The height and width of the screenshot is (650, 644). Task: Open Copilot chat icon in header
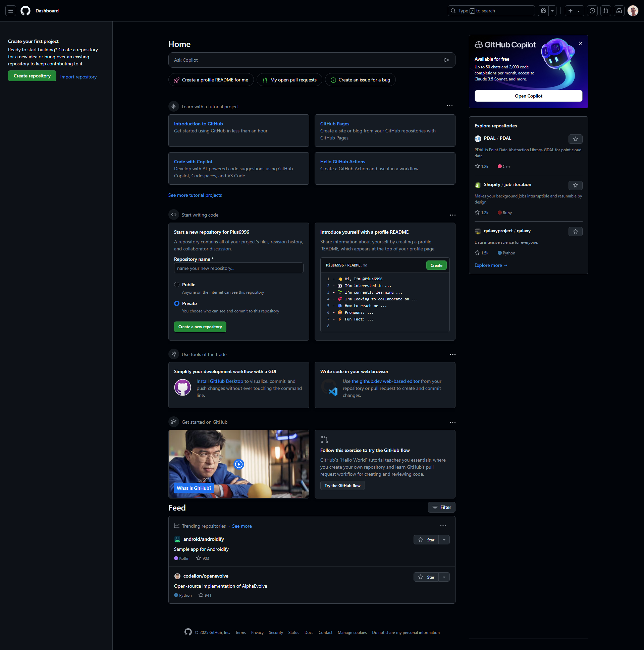543,11
